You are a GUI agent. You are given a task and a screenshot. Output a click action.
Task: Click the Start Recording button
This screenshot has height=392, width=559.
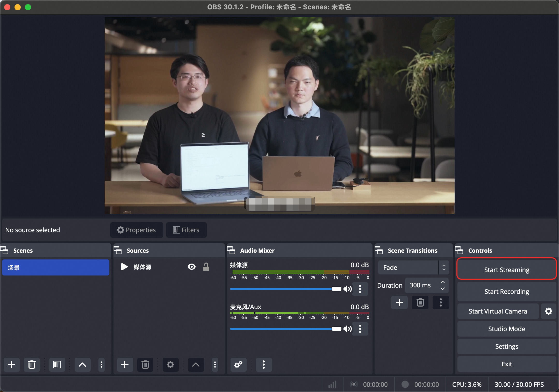tap(507, 292)
